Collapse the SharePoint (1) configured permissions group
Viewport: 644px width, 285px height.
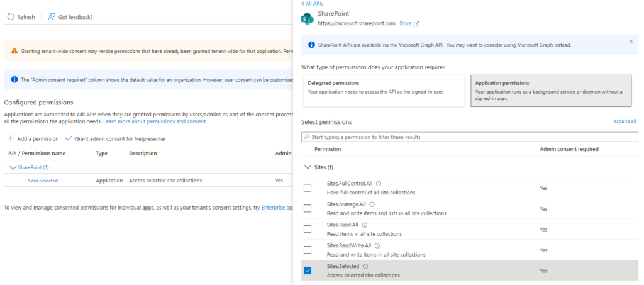pyautogui.click(x=13, y=167)
